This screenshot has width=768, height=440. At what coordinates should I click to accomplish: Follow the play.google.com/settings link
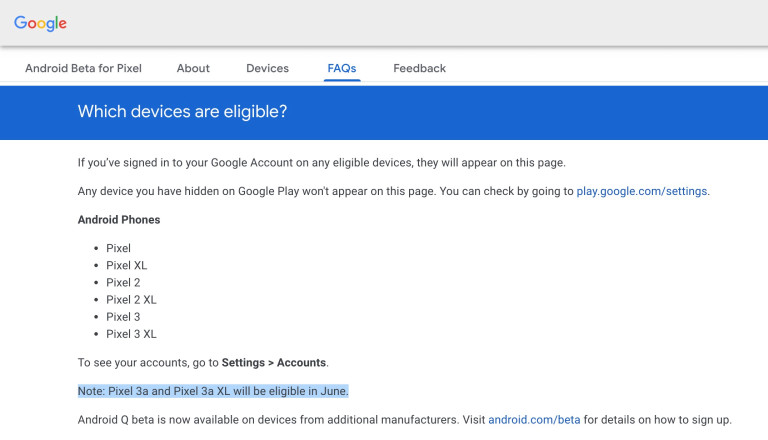[x=642, y=190]
